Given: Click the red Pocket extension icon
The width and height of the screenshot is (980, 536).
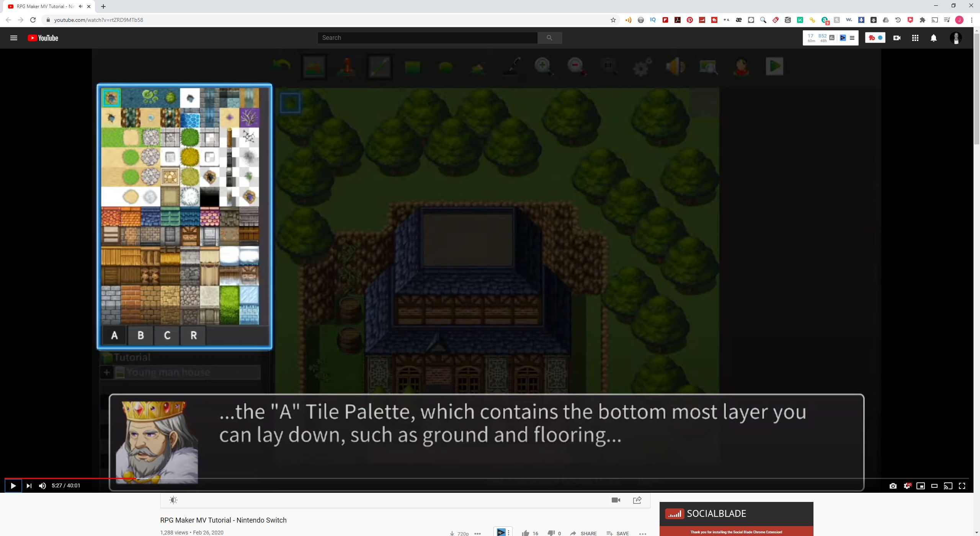Looking at the screenshot, I should point(910,20).
